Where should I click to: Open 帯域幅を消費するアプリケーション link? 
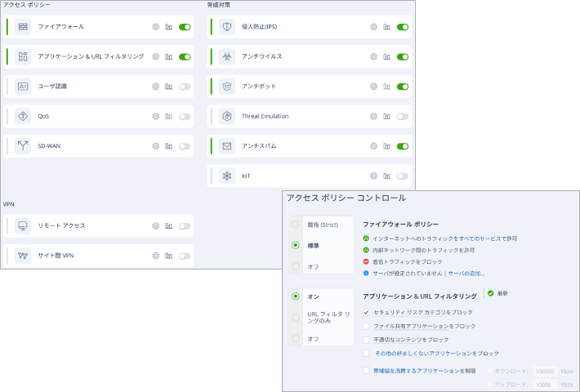click(417, 371)
